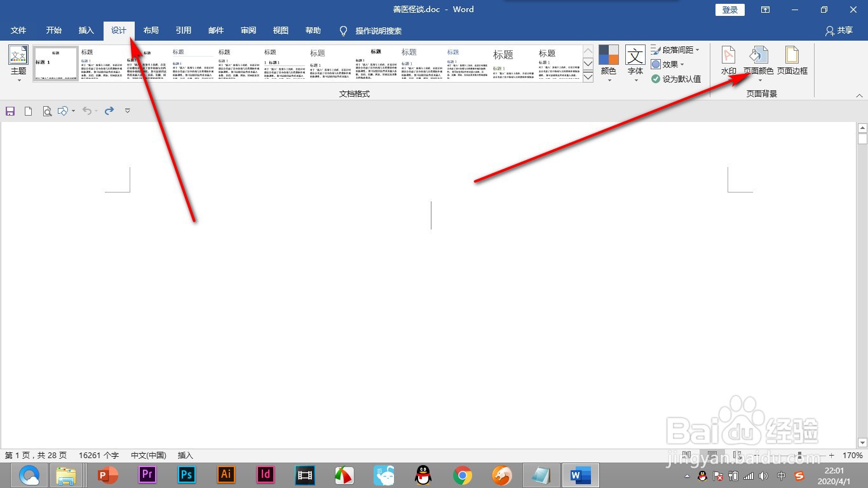This screenshot has width=868, height=488.
Task: Click the Sign in (登录) button
Action: [730, 10]
